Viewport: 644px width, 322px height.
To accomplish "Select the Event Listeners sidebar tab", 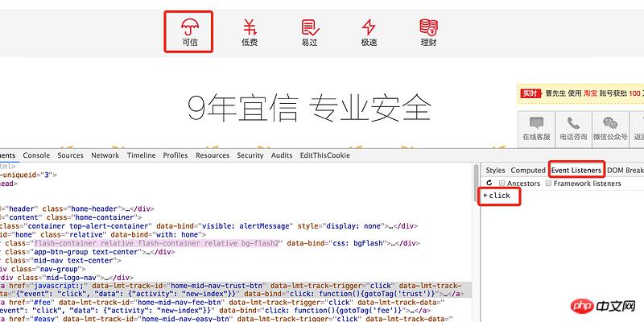I will (x=576, y=170).
